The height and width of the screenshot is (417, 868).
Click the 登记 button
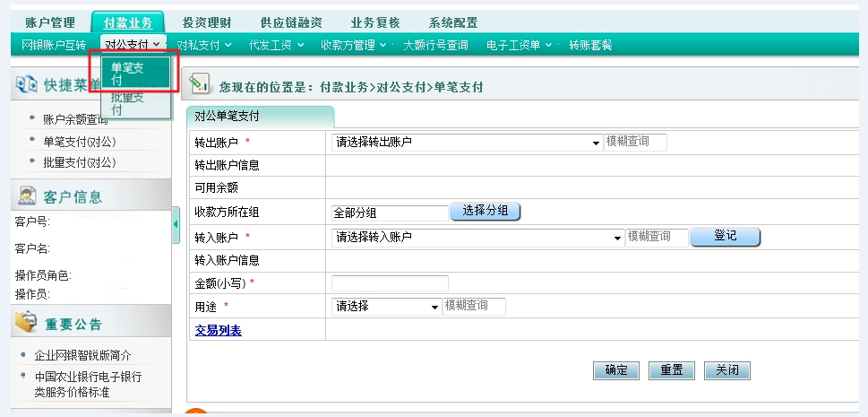tap(725, 237)
